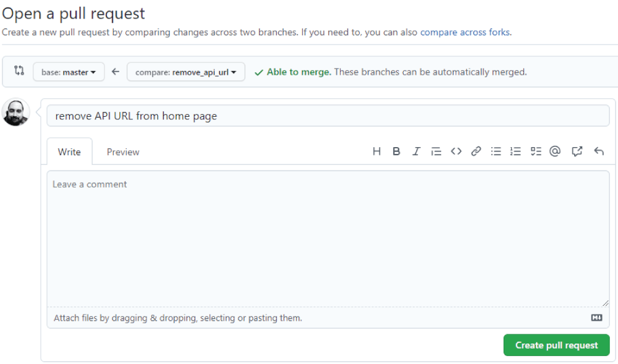Screen dimensions: 618x364
Task: Apply italic text formatting
Action: [x=416, y=151]
